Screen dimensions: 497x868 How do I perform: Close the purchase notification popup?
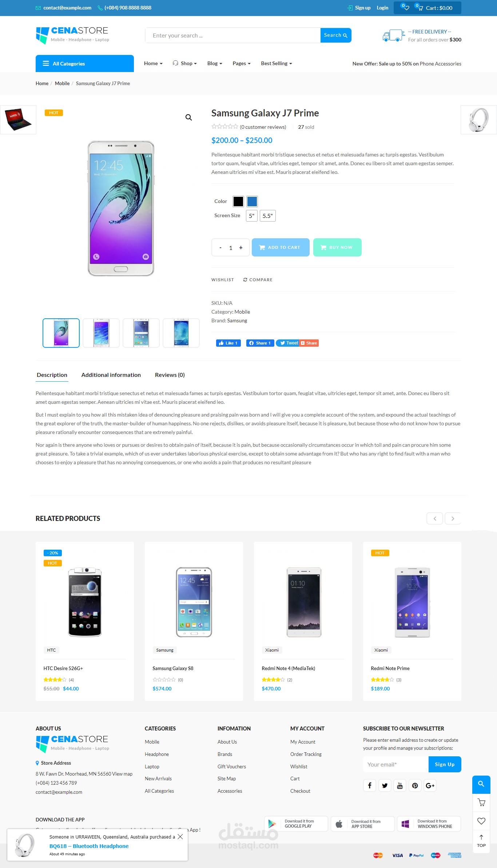click(180, 837)
